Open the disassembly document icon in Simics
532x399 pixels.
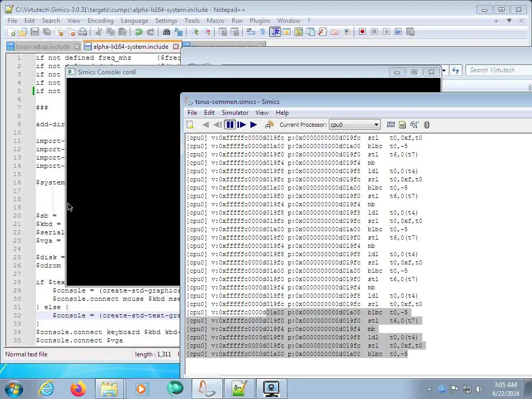403,125
